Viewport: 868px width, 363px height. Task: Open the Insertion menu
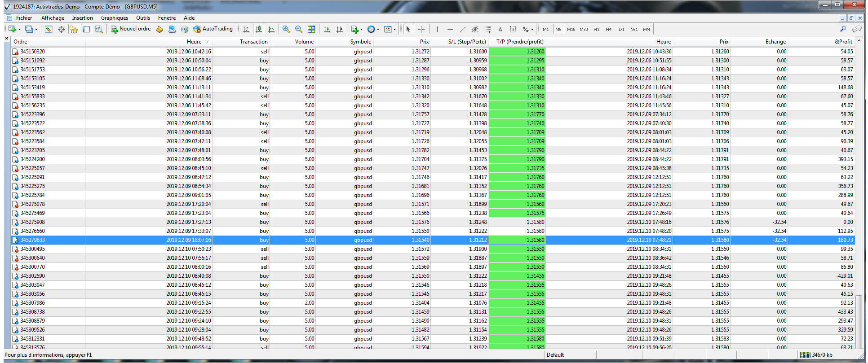click(x=82, y=18)
